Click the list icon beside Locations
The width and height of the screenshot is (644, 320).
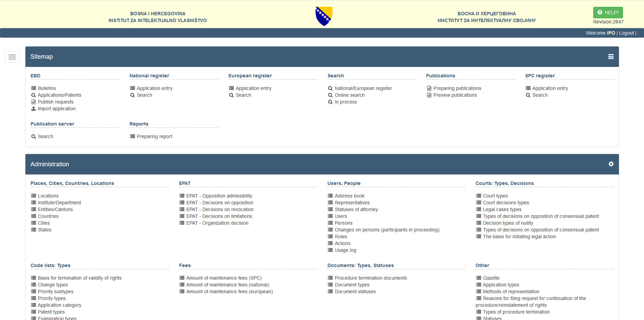point(34,196)
